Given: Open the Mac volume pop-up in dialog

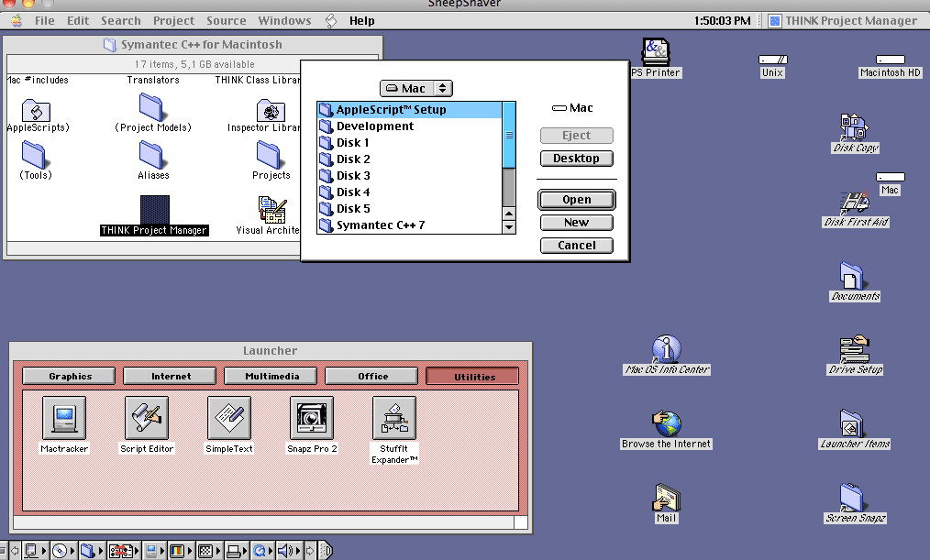Looking at the screenshot, I should click(x=415, y=88).
